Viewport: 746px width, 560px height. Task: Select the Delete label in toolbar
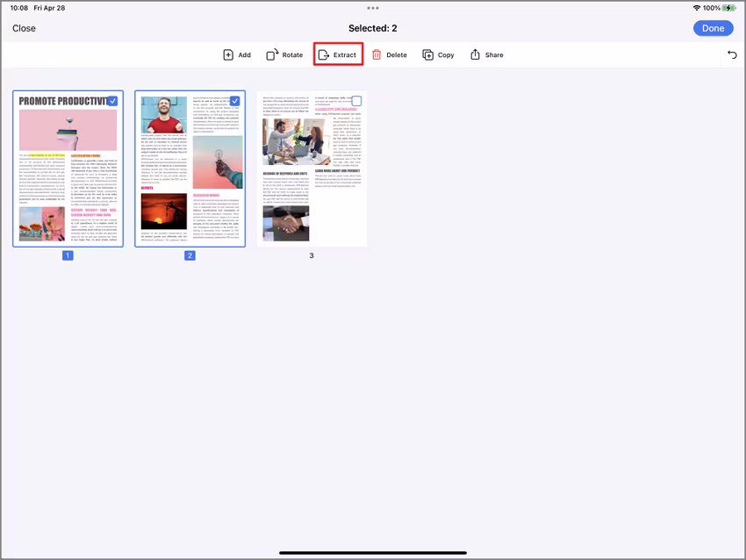tap(397, 54)
